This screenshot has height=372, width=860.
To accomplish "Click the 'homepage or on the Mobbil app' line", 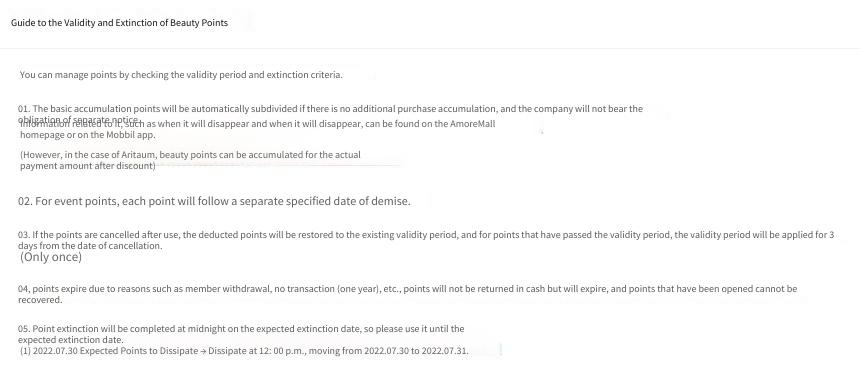I will tap(88, 135).
